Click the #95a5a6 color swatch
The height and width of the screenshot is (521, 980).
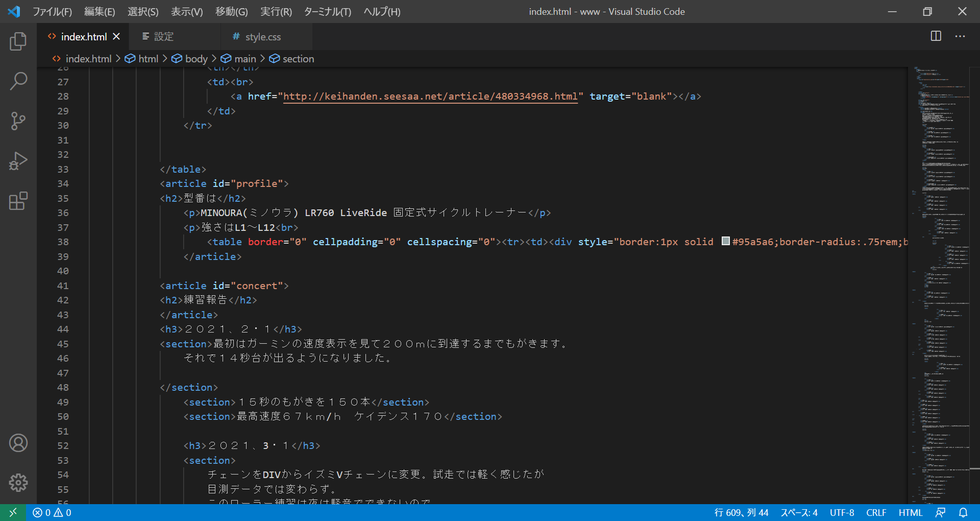[725, 241]
